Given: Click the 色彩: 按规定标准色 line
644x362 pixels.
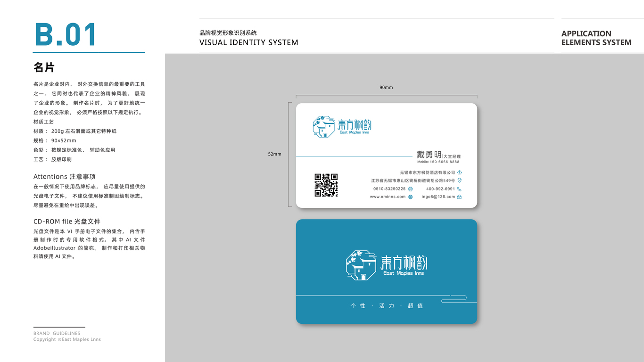Looking at the screenshot, I should click(74, 150).
